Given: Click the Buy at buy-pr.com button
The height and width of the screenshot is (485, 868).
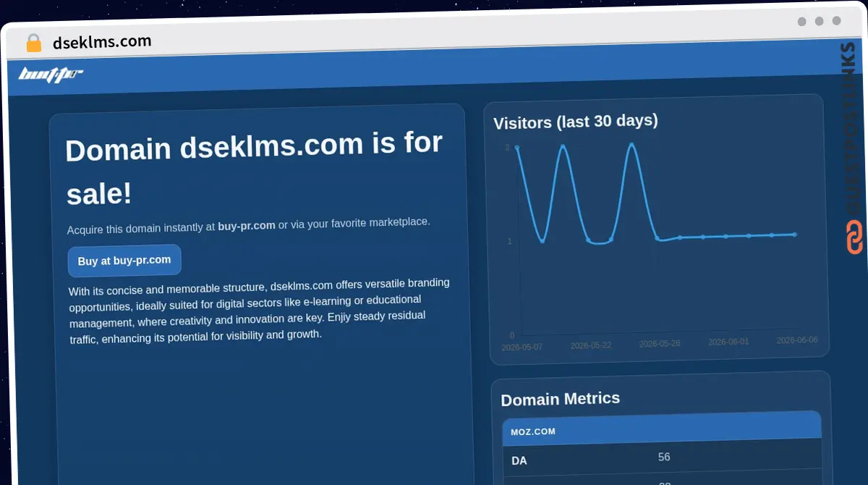Looking at the screenshot, I should tap(124, 261).
